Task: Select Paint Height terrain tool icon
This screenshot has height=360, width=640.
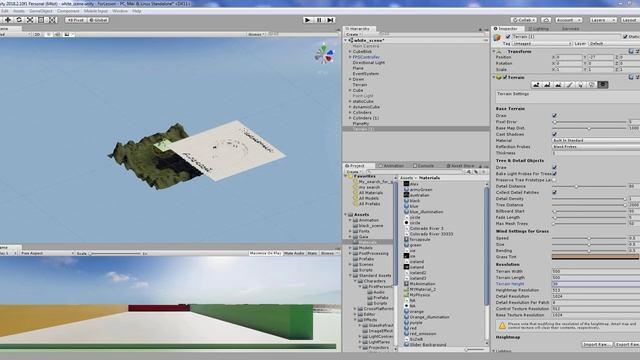Action: 547,84
